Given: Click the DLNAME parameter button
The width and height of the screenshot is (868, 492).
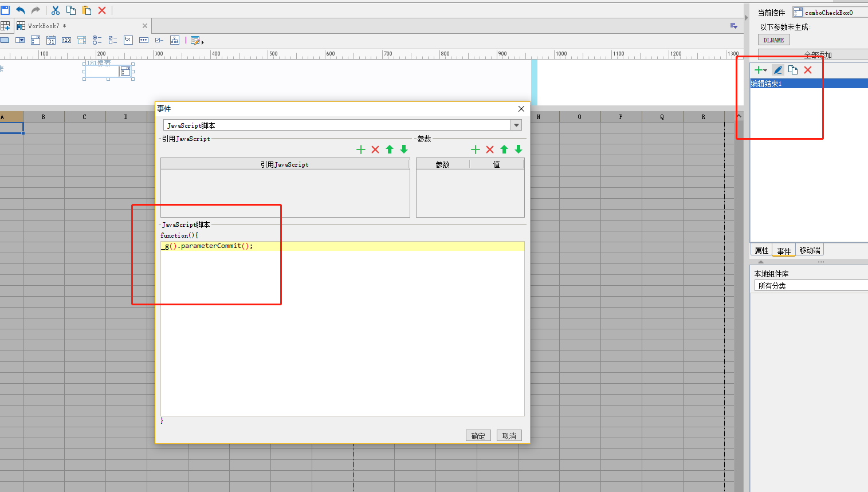Looking at the screenshot, I should (774, 40).
